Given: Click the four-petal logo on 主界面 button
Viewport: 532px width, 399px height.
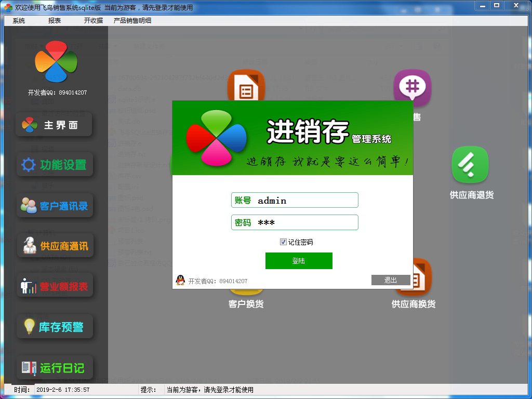Looking at the screenshot, I should click(30, 125).
